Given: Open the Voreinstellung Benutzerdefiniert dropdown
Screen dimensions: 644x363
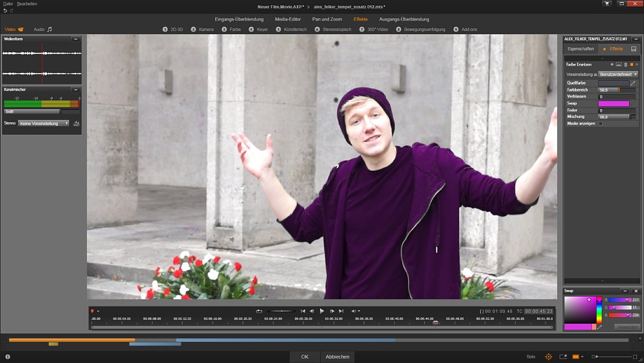Looking at the screenshot, I should 618,74.
